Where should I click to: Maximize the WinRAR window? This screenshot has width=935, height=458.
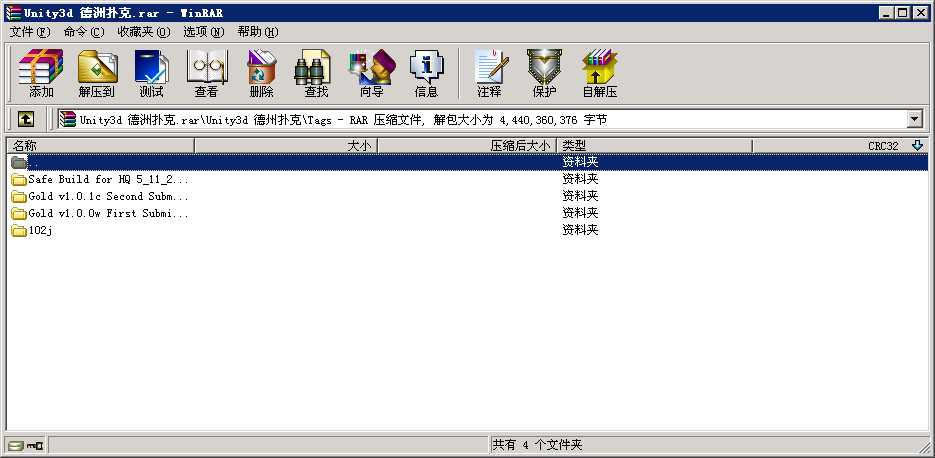coord(903,13)
